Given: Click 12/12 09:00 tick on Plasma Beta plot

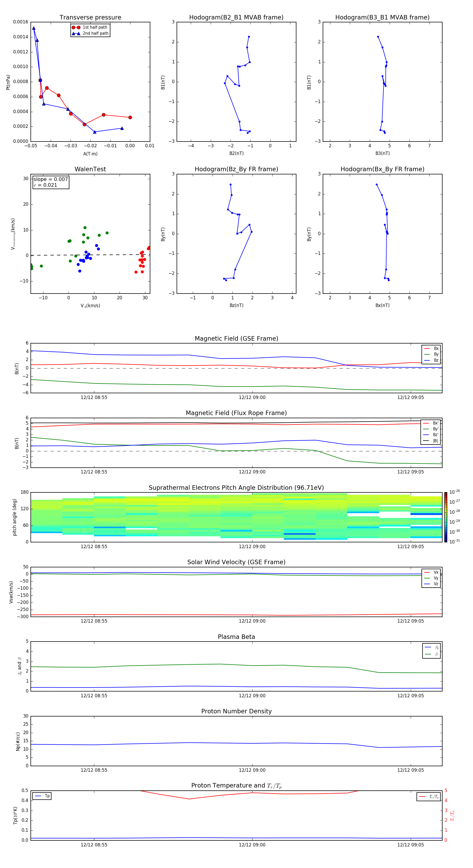Looking at the screenshot, I should tap(252, 695).
